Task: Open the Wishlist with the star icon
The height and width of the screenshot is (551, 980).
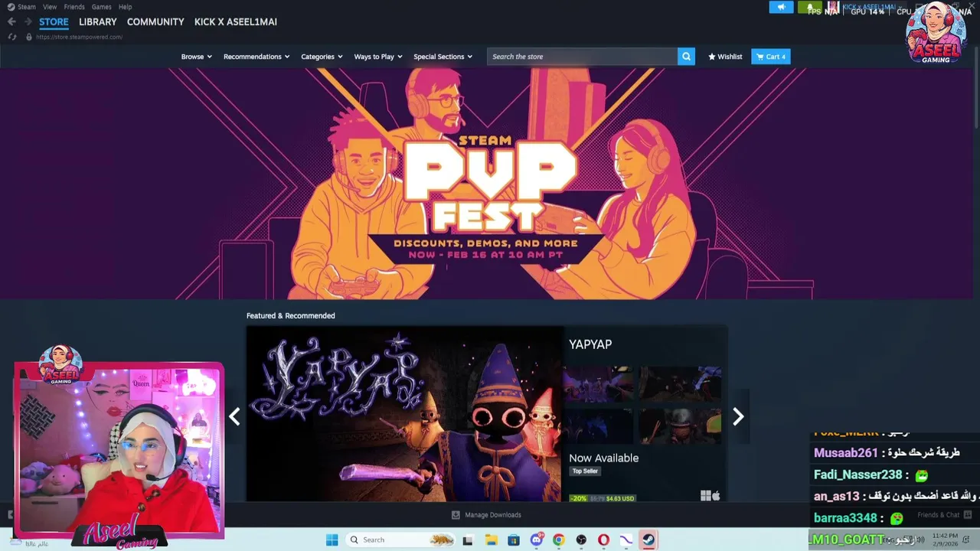Action: pyautogui.click(x=725, y=57)
